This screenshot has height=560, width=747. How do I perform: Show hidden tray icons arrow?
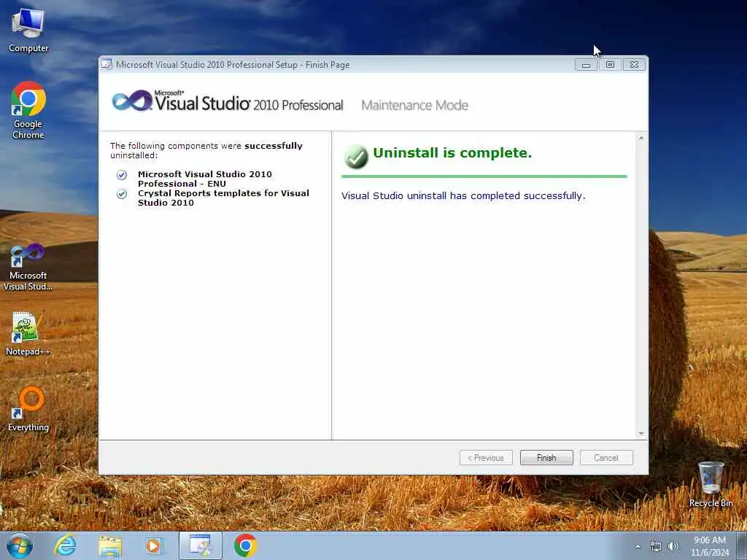pyautogui.click(x=638, y=546)
